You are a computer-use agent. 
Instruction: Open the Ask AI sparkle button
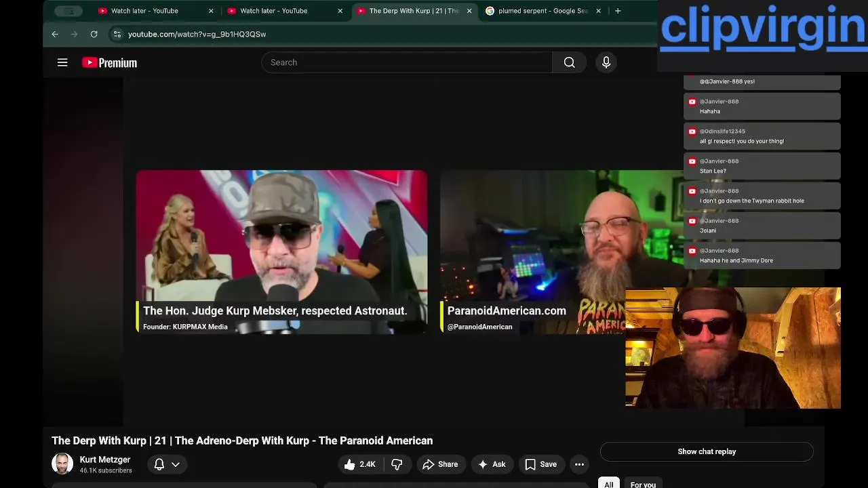click(x=492, y=464)
